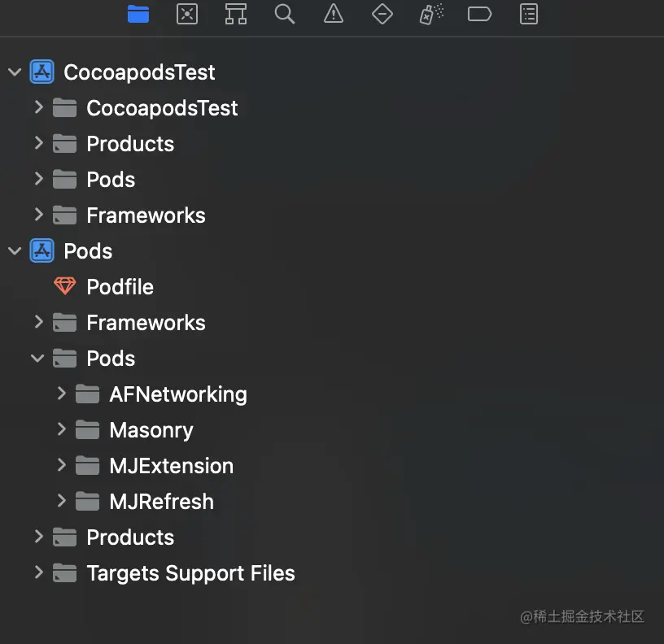The width and height of the screenshot is (664, 644).
Task: Expand Pods folder under the CocoapodsTest project
Action: (38, 179)
